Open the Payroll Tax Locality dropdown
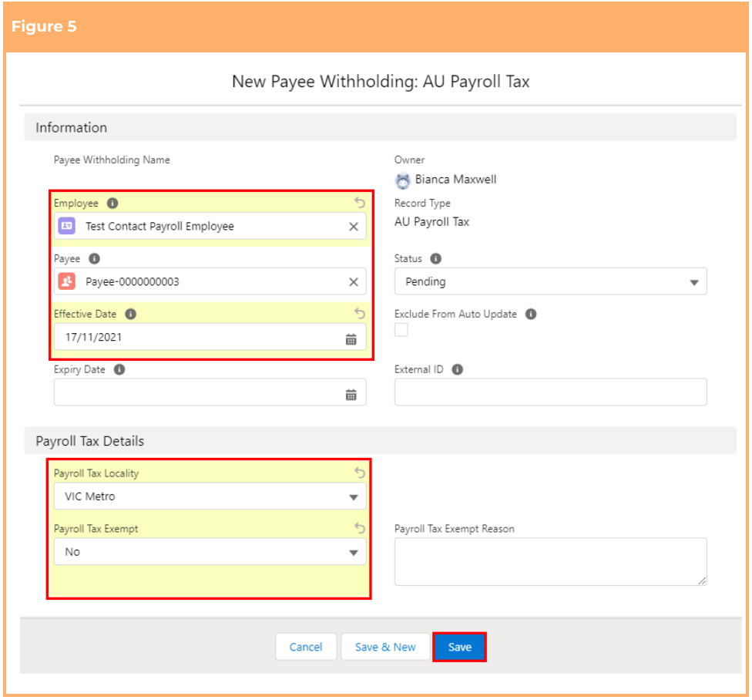Screen dimensions: 752x700 pos(210,496)
